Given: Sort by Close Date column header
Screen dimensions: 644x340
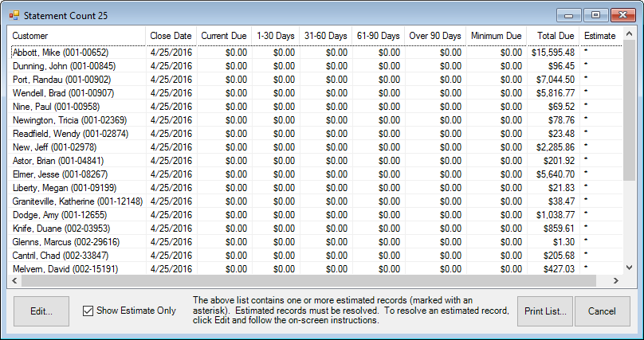Looking at the screenshot, I should [171, 36].
